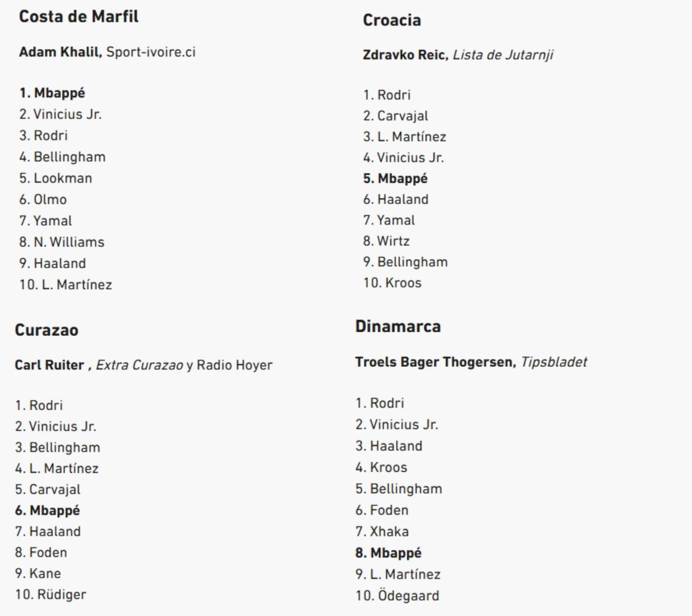Click the Croacia section heading
The height and width of the screenshot is (616, 692).
[392, 21]
